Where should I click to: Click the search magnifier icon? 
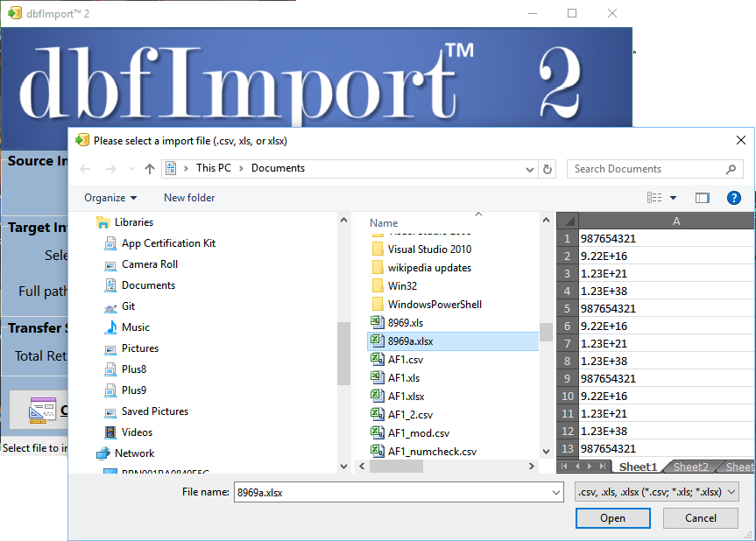click(x=731, y=169)
